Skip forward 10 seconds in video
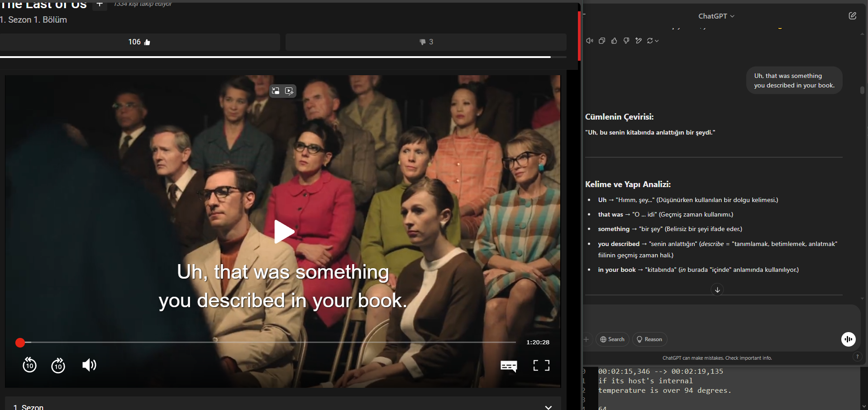The height and width of the screenshot is (410, 868). pos(58,365)
